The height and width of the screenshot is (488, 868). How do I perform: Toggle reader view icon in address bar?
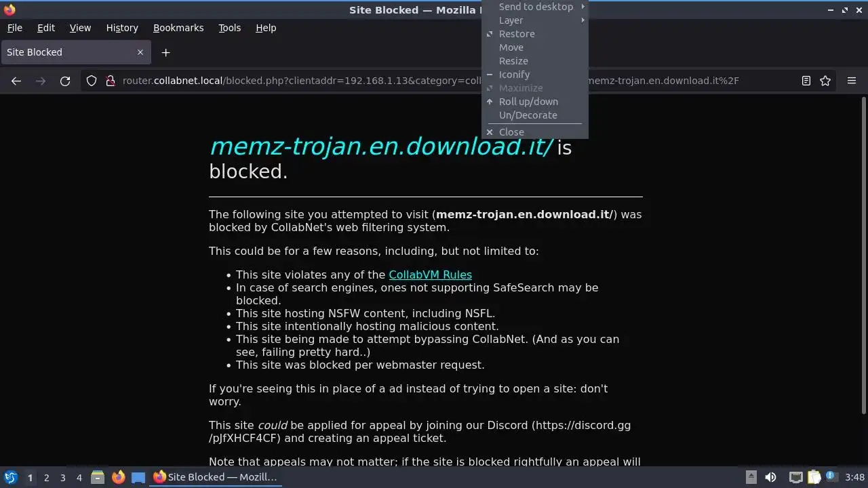[806, 81]
